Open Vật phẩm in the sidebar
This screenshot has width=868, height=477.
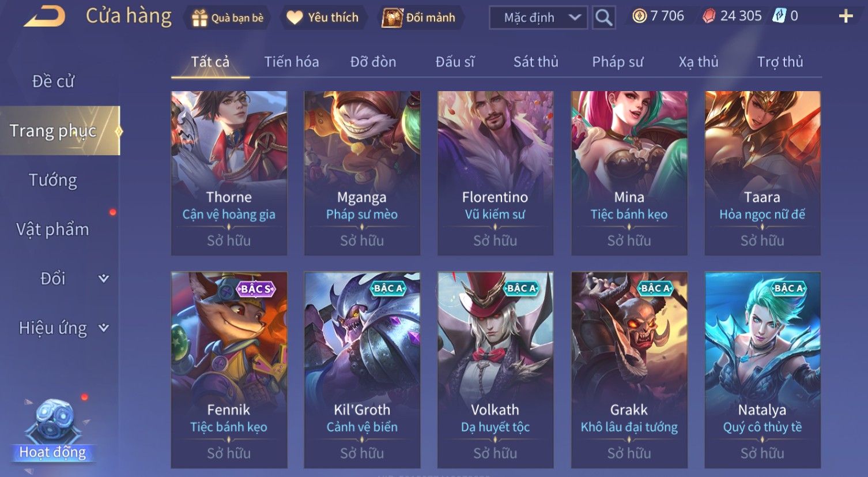pyautogui.click(x=53, y=230)
